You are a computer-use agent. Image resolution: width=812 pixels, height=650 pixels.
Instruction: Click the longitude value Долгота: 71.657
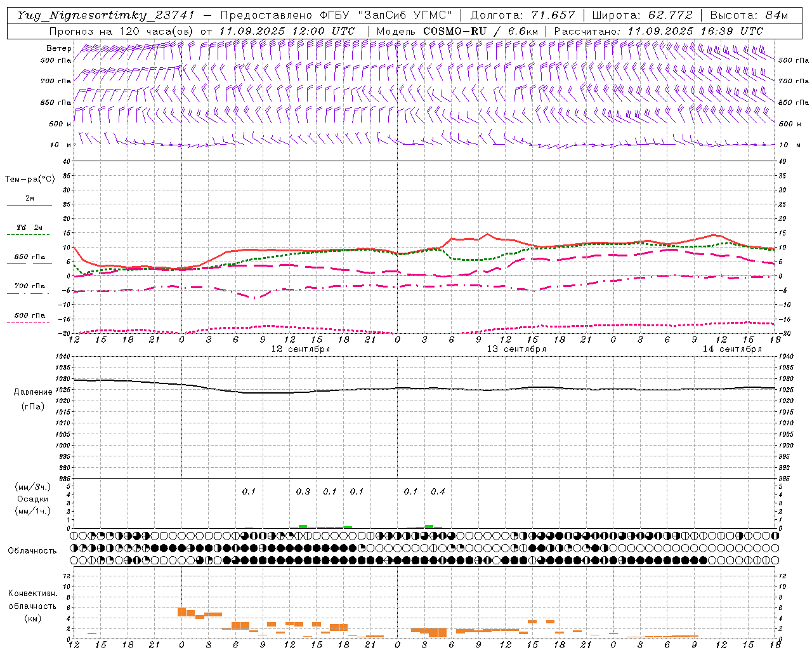tap(523, 15)
